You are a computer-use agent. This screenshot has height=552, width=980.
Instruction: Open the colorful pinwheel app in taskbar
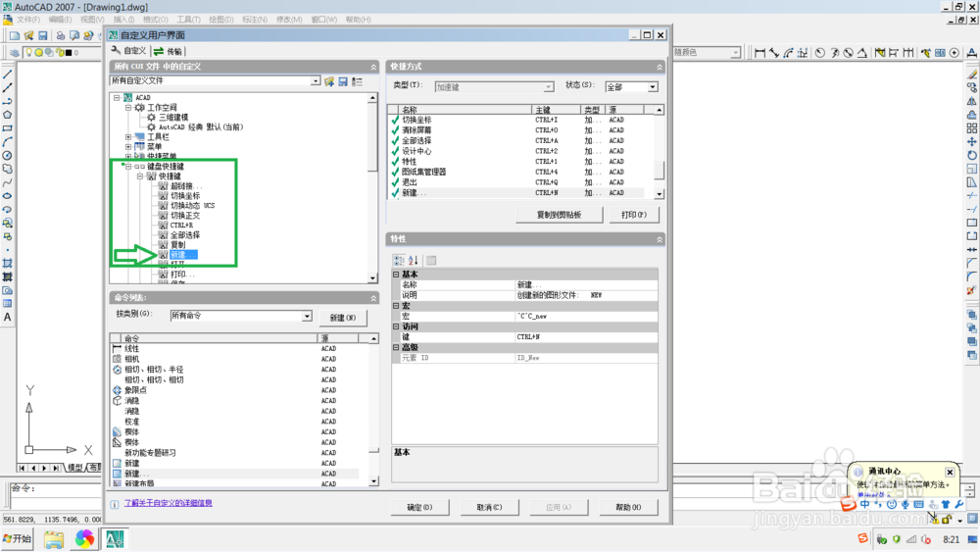pyautogui.click(x=84, y=538)
